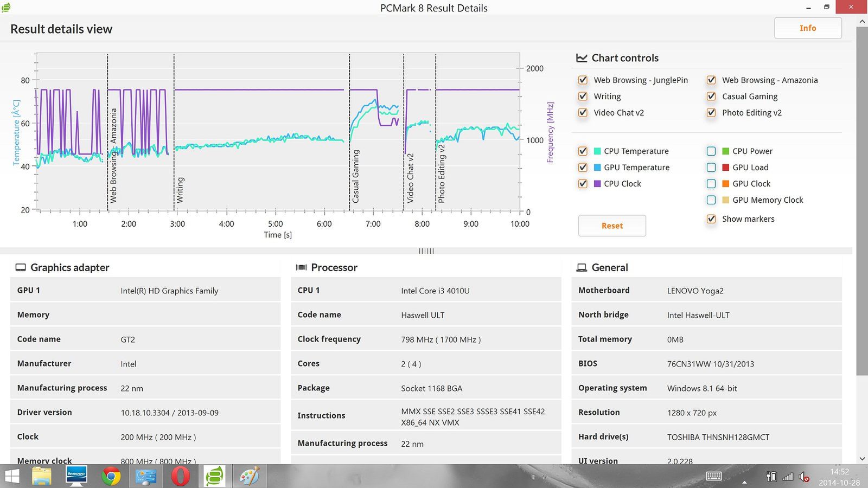Screen dimensions: 868x488
Task: Open the Paint taskbar icon
Action: pos(250,477)
